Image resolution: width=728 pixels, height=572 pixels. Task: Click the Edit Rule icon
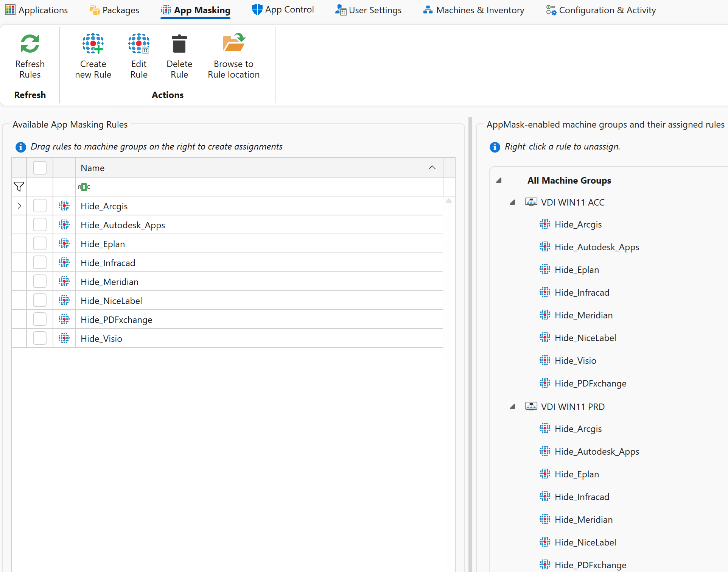point(139,44)
